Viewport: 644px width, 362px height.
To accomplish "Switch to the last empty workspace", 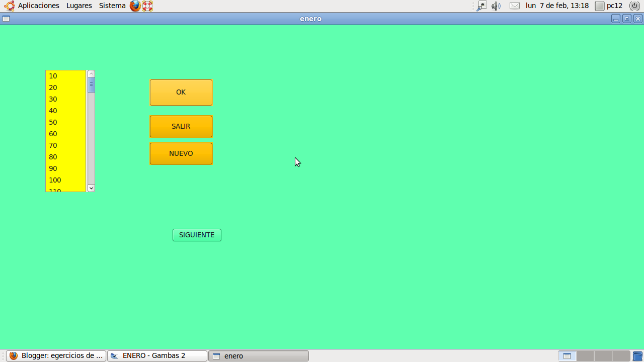I will point(621,356).
